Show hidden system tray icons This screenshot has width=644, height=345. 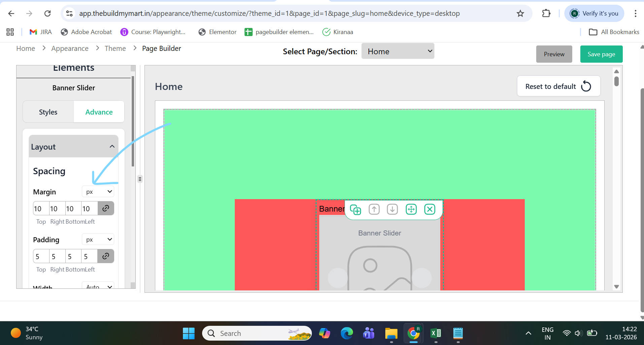[x=528, y=334]
